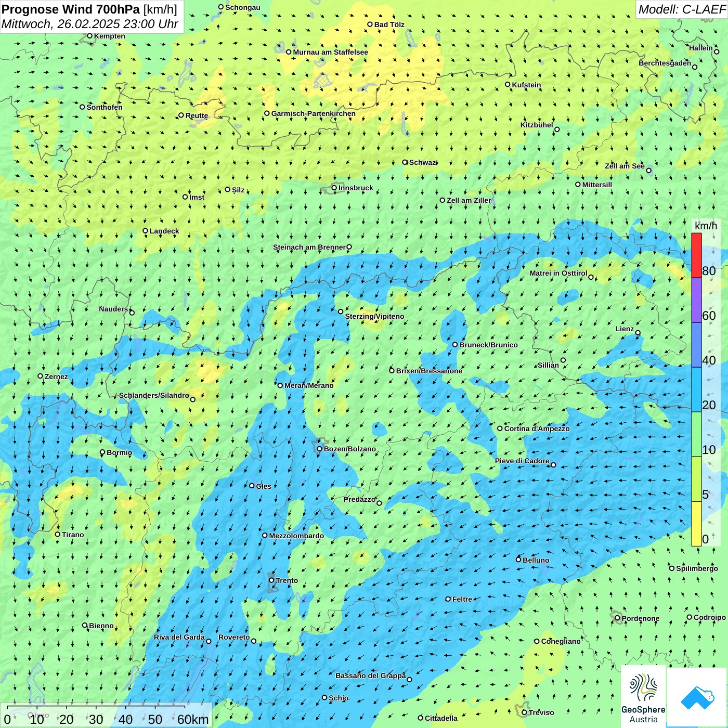Image resolution: width=728 pixels, height=728 pixels.
Task: Click the GeoSphere Austria logo
Action: [x=643, y=697]
